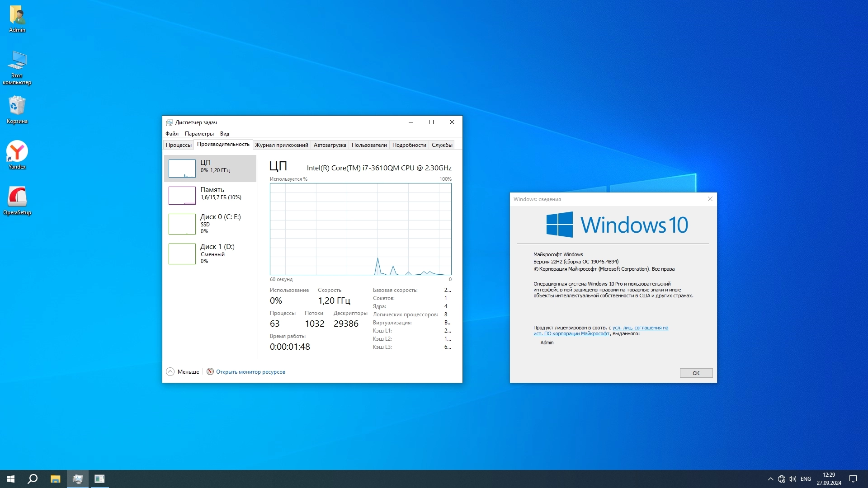The height and width of the screenshot is (488, 868).
Task: Expand hidden system tray icons chevron
Action: (770, 479)
